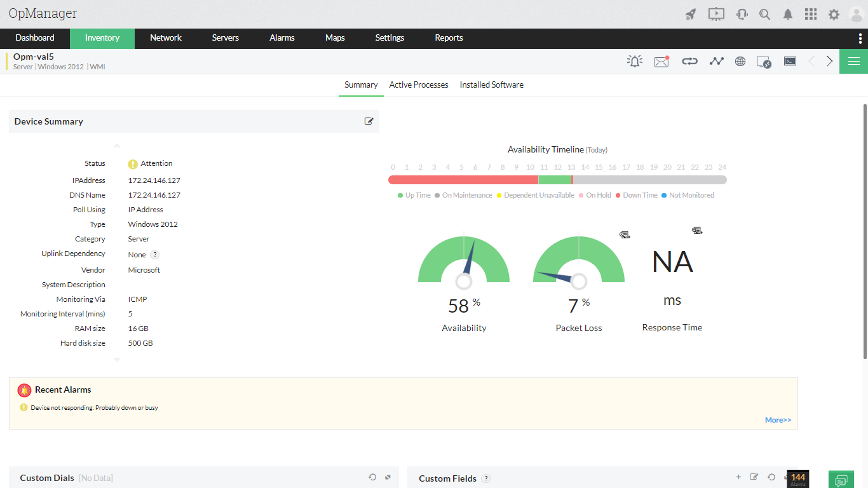Screen dimensions: 868x488
Task: Open the search magnifier in the header
Action: (x=764, y=14)
